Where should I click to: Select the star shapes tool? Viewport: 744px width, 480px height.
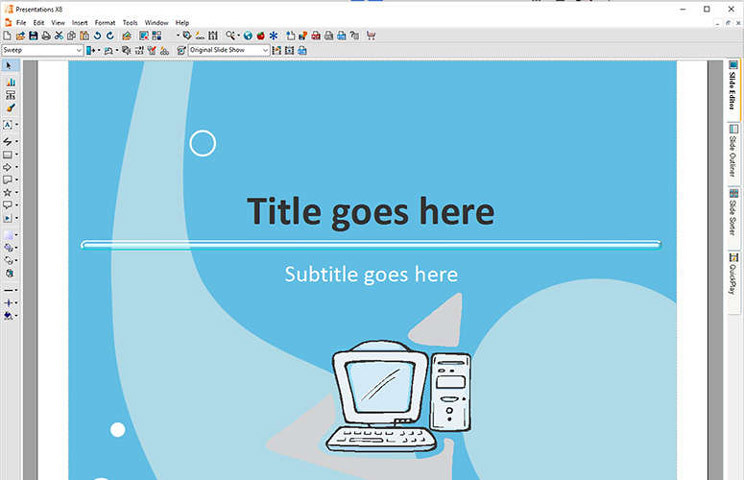[x=8, y=192]
